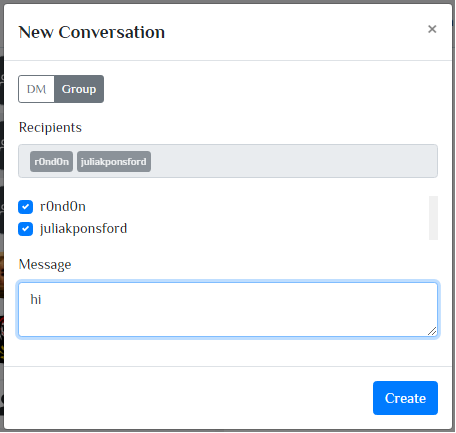Select the Group conversation option
Viewport: 456px width, 433px height.
point(79,89)
